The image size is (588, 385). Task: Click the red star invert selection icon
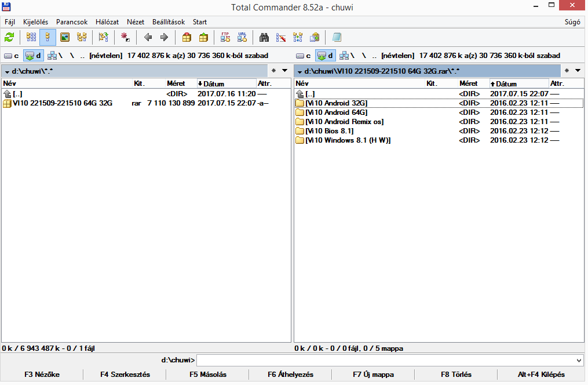[125, 37]
